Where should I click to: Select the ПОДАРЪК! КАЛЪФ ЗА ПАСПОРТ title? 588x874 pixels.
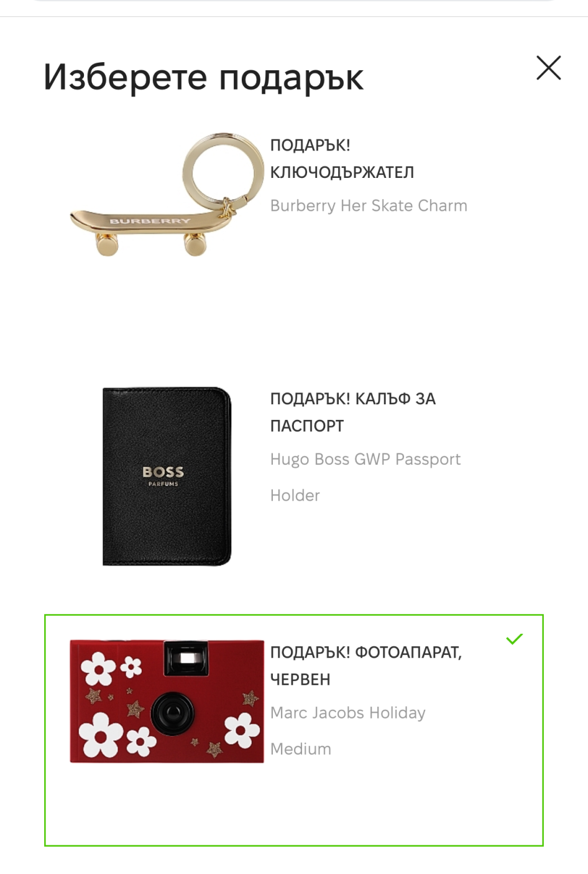(x=353, y=412)
